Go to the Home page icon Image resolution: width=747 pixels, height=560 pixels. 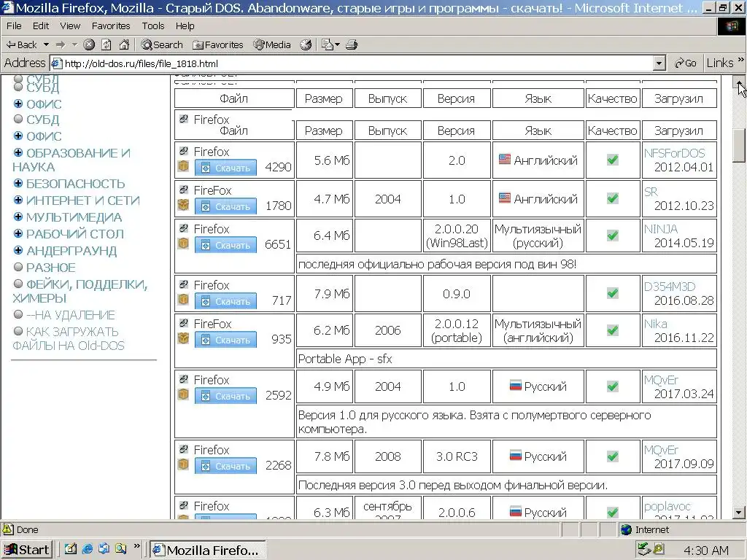[124, 44]
